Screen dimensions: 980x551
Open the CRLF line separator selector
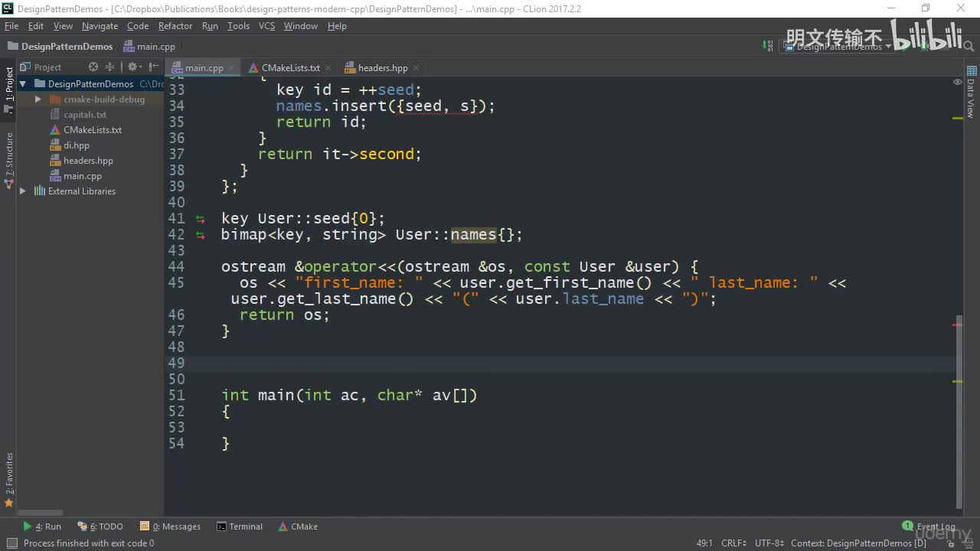tap(733, 543)
